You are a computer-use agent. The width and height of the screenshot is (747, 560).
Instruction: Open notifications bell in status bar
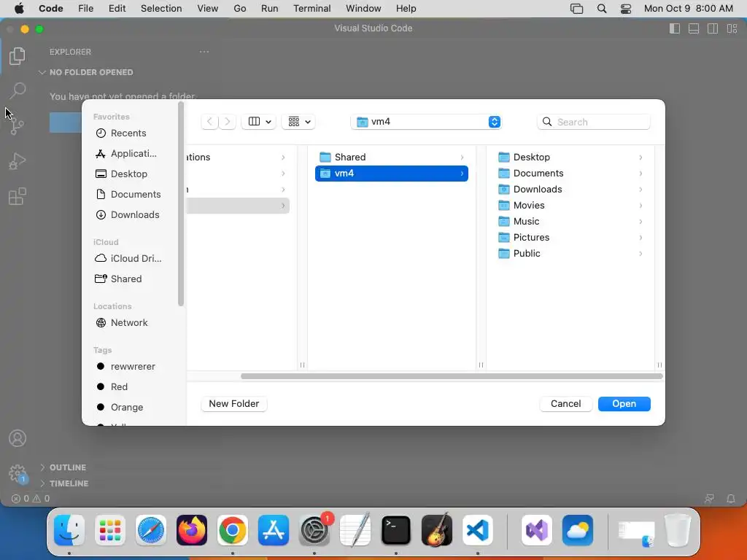pos(730,499)
